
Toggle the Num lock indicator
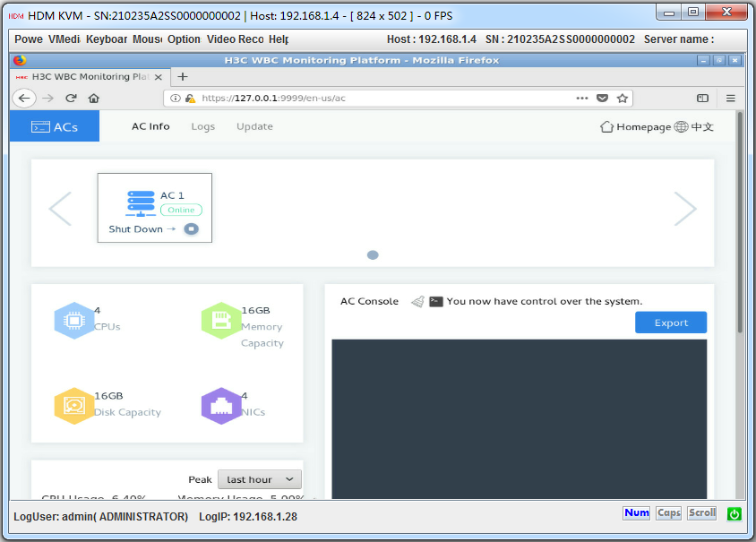pyautogui.click(x=637, y=513)
